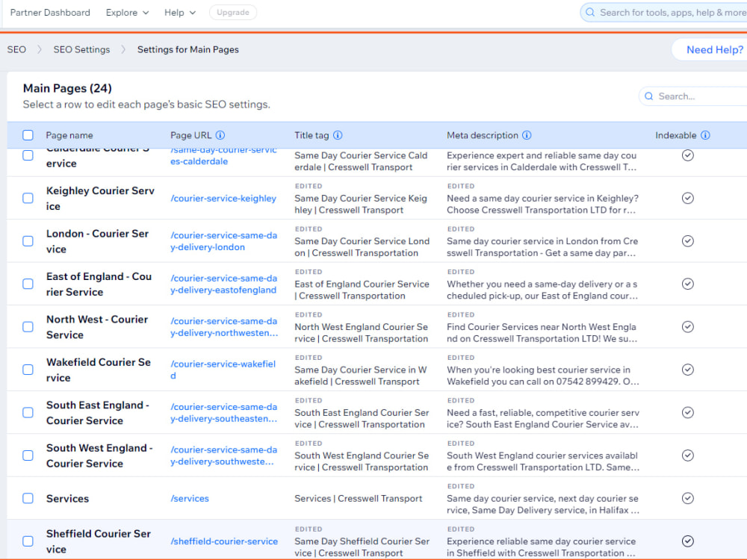Click 'Services | Cresswell Transport' title tag cell
Image resolution: width=747 pixels, height=560 pixels.
[x=359, y=498]
